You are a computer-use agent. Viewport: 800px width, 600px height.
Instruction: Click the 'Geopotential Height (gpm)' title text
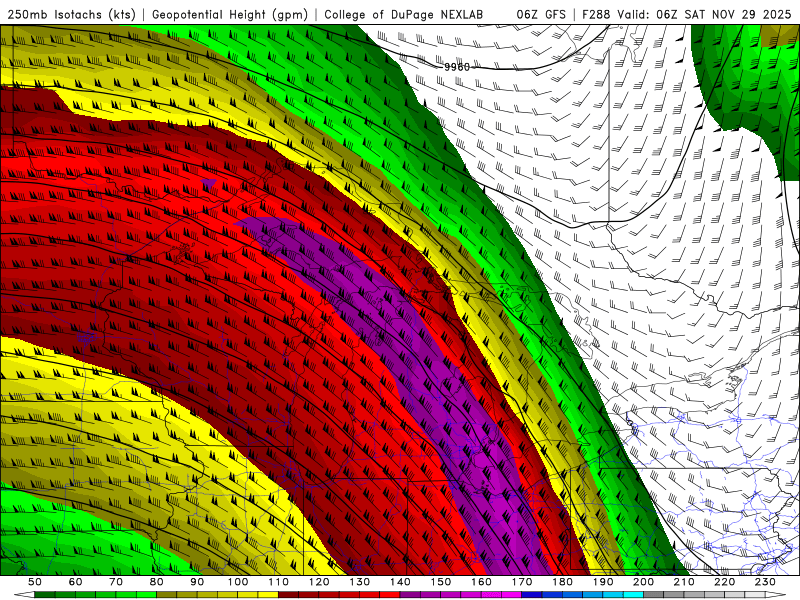(x=230, y=14)
